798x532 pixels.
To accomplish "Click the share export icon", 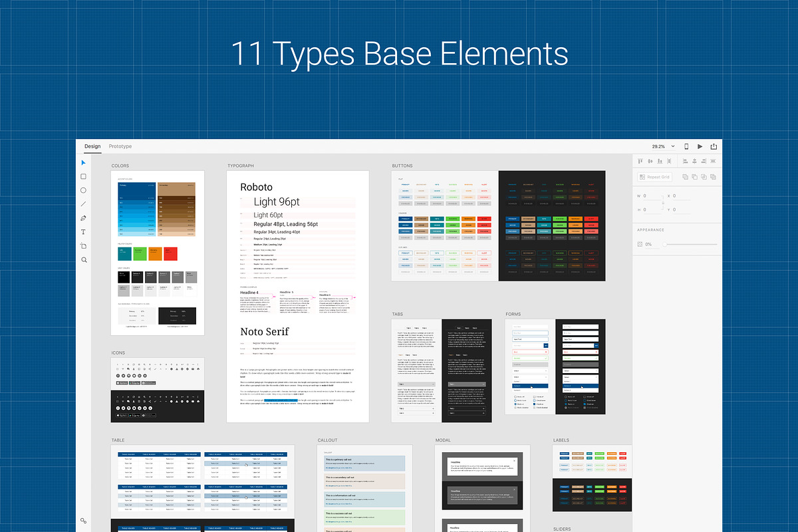I will pyautogui.click(x=714, y=146).
